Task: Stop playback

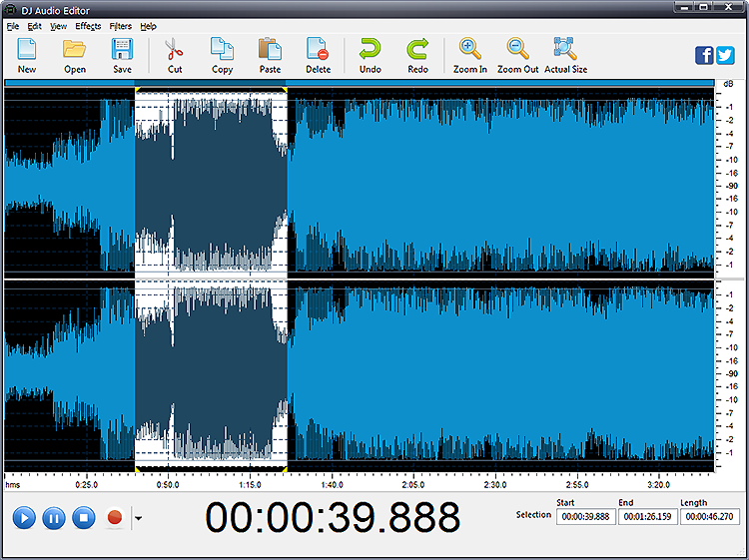Action: point(84,517)
